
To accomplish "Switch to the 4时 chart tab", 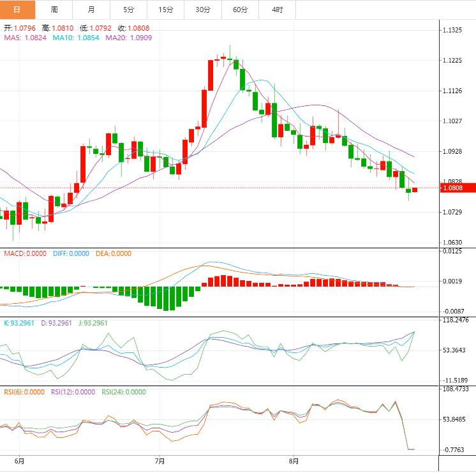I will pyautogui.click(x=278, y=10).
